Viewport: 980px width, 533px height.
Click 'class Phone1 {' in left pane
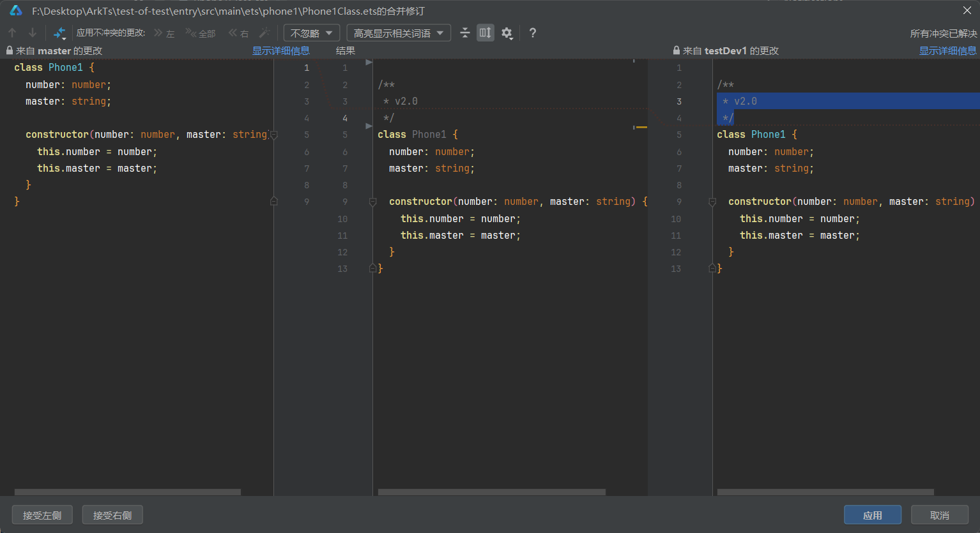54,68
